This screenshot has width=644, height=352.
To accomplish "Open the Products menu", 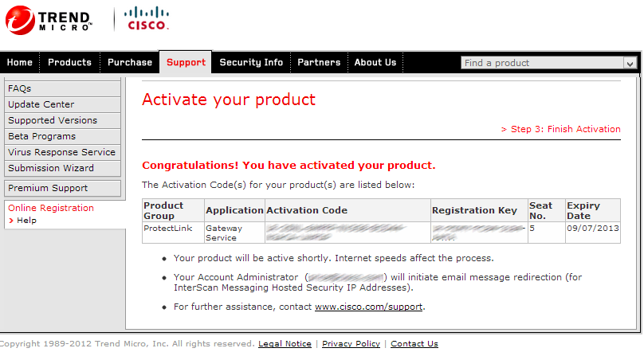I will pyautogui.click(x=70, y=62).
